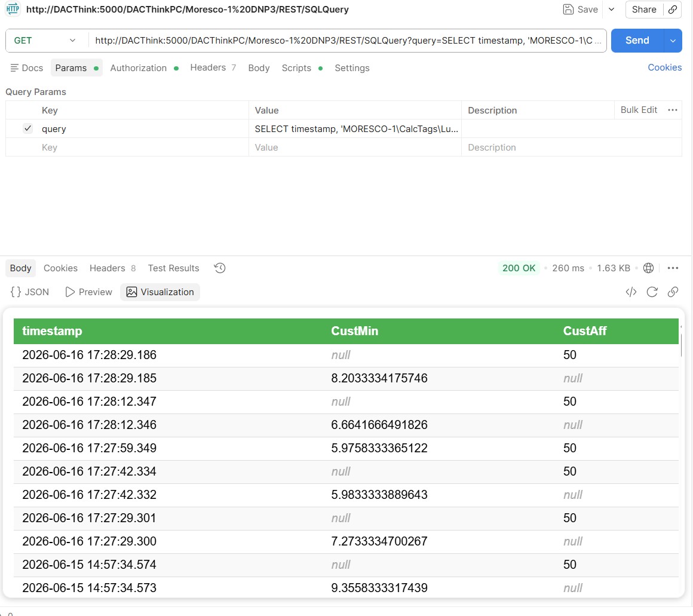
Task: Click the request URL input field
Action: [x=347, y=41]
